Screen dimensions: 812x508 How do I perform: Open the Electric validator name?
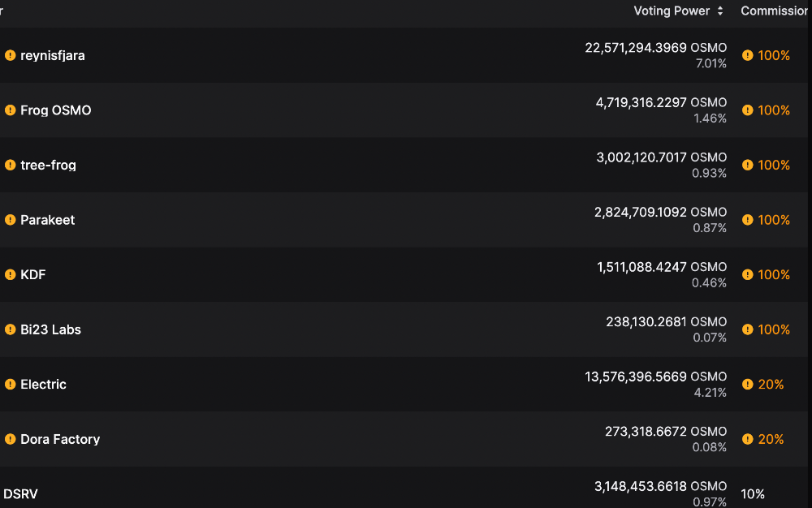44,385
